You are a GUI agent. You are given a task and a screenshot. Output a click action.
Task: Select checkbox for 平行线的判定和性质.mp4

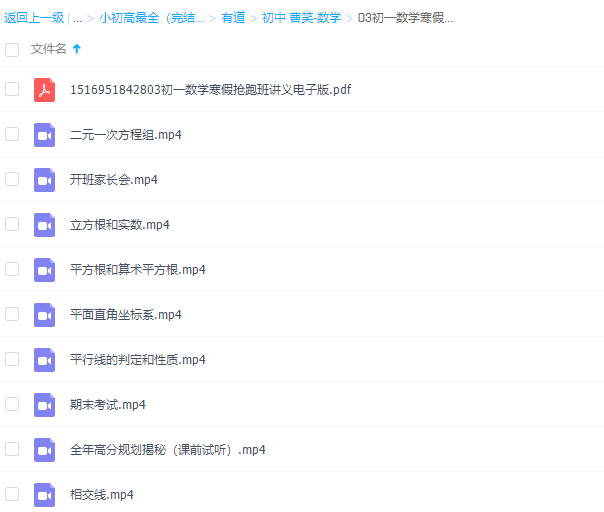point(12,359)
